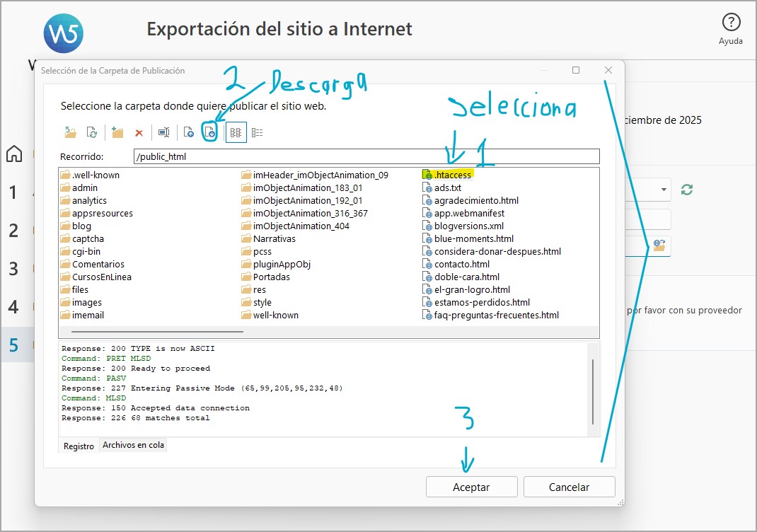757x532 pixels.
Task: Click the rename item toolbar icon
Action: pos(163,132)
